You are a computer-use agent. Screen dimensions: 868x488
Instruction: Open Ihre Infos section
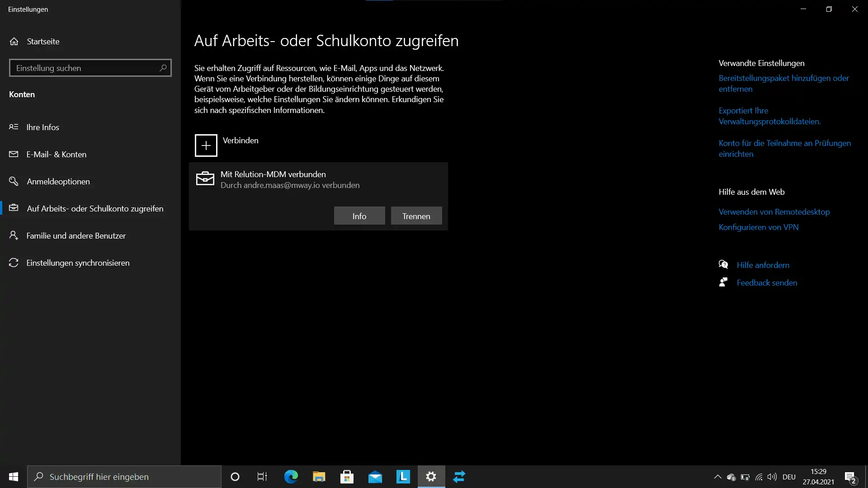(x=90, y=127)
